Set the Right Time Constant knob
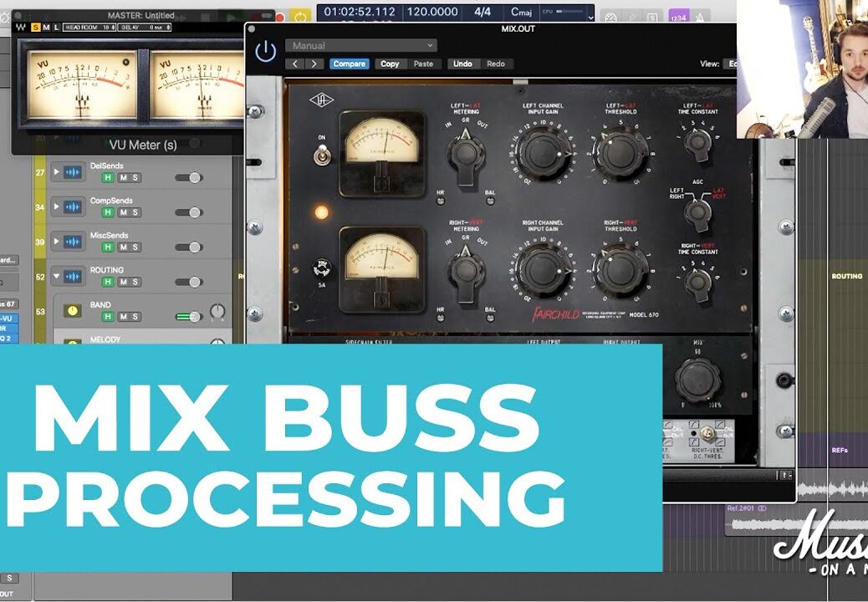 [x=698, y=283]
